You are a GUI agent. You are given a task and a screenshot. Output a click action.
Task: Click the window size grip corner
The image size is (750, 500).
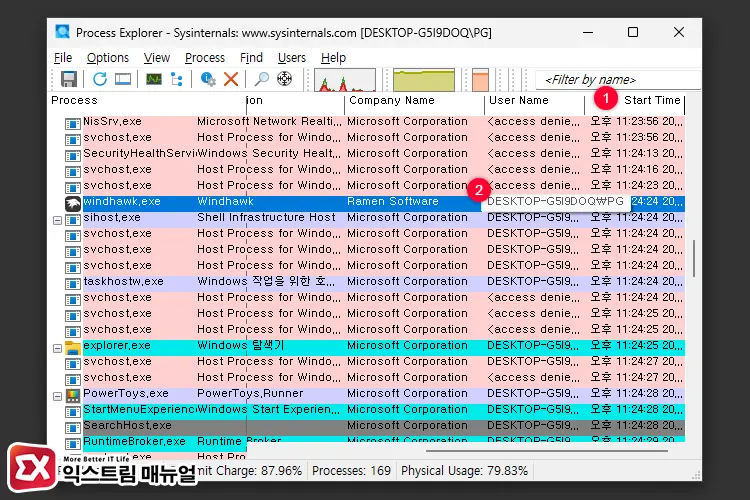pos(696,475)
